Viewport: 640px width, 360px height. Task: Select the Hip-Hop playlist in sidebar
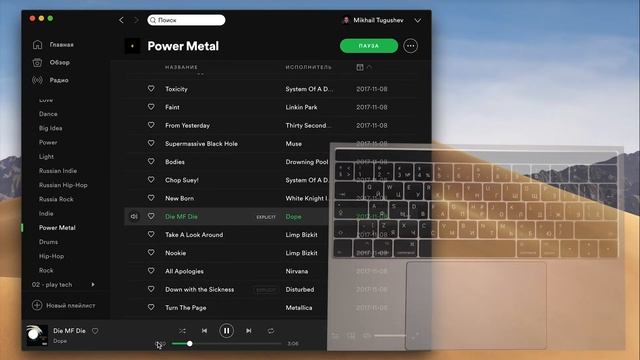coord(51,256)
